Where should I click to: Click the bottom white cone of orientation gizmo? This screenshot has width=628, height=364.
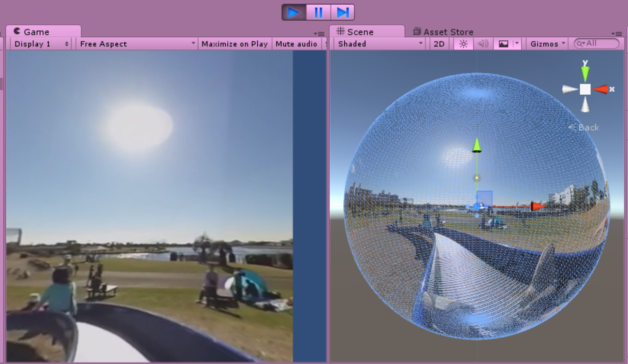point(585,104)
